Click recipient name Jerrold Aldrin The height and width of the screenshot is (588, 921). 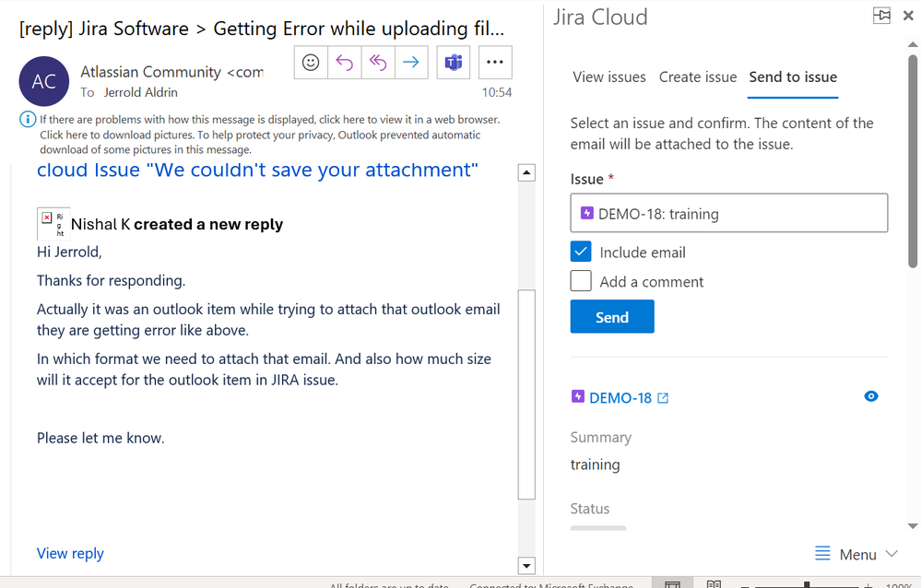tap(140, 92)
